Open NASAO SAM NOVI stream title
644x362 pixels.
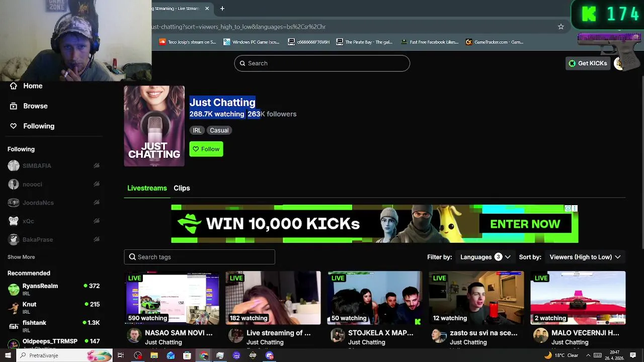tap(179, 333)
